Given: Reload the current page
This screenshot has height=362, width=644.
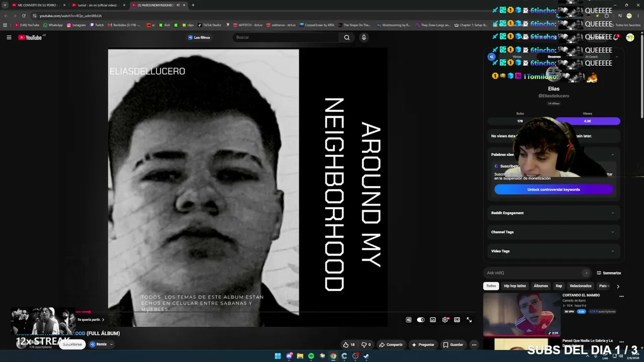Looking at the screenshot, I should [x=24, y=16].
